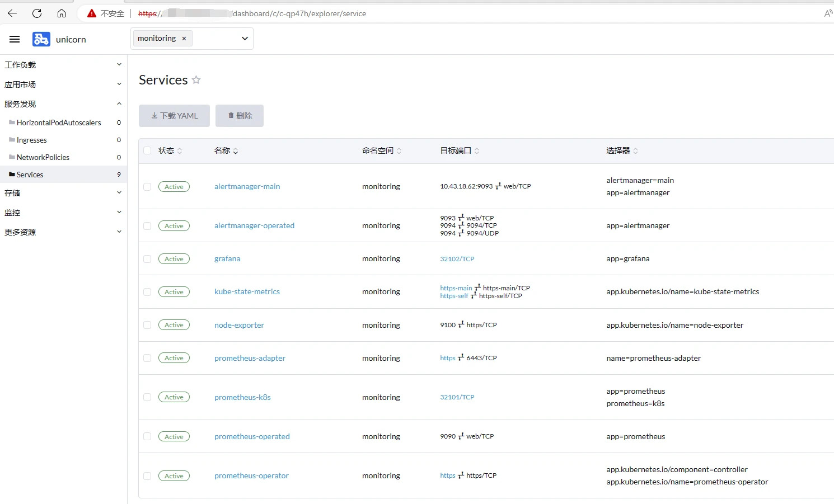Open the browser home page icon
The height and width of the screenshot is (504, 834).
(62, 13)
